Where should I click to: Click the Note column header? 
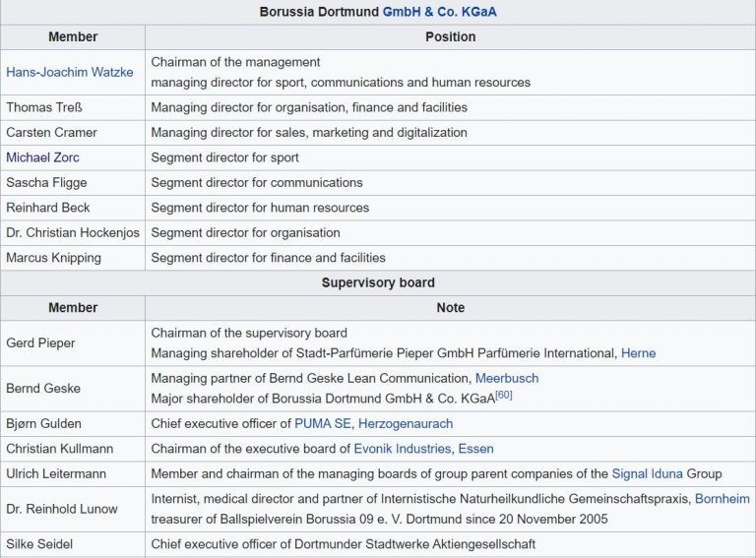[450, 308]
